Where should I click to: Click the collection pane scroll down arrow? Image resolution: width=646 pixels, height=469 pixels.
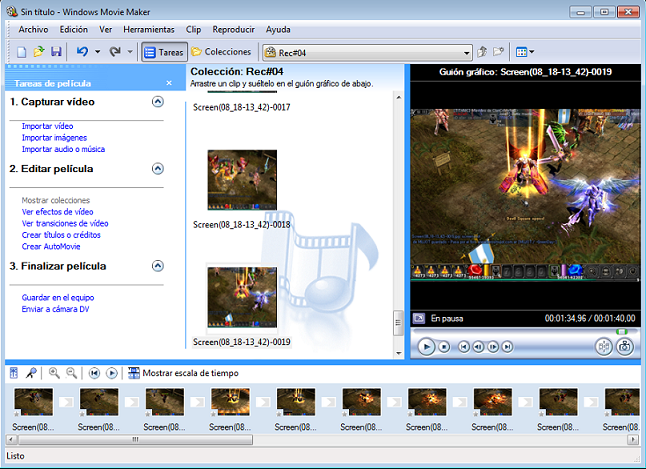tap(398, 353)
